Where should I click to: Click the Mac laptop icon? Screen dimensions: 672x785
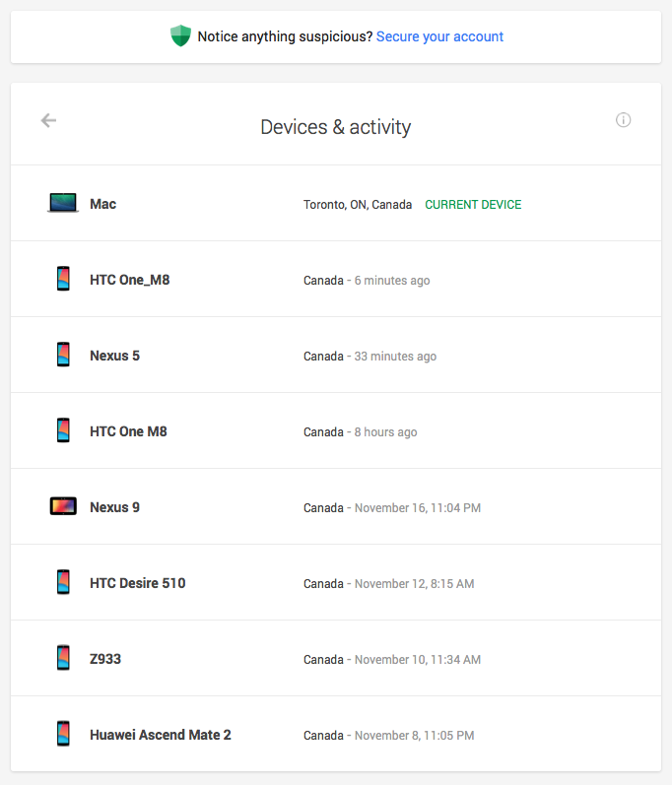(63, 204)
